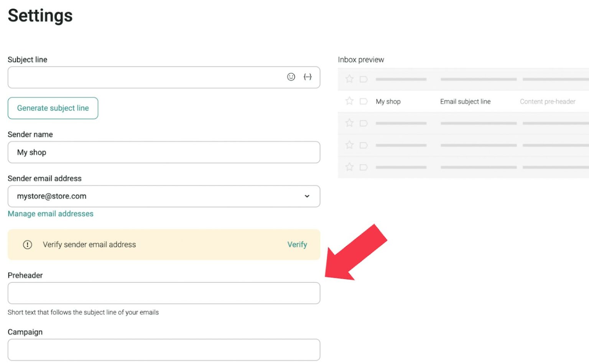Insert a personalization tag into the subject line
The height and width of the screenshot is (364, 589).
pos(307,77)
